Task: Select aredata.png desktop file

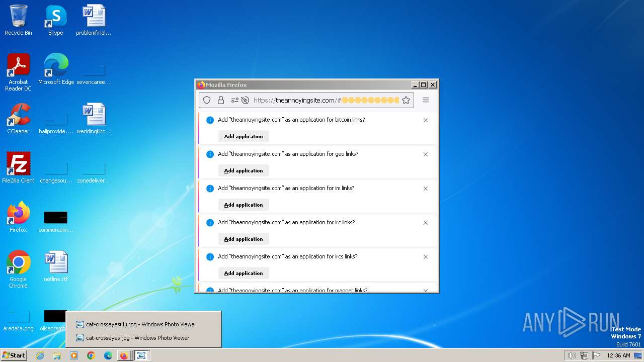Action: coord(18,320)
